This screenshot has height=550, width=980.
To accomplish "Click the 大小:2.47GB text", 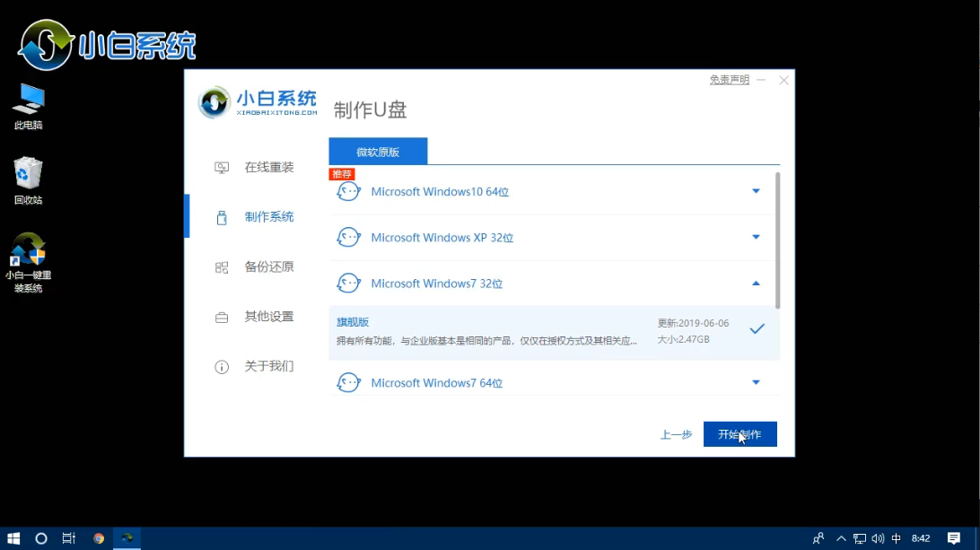I will 683,339.
